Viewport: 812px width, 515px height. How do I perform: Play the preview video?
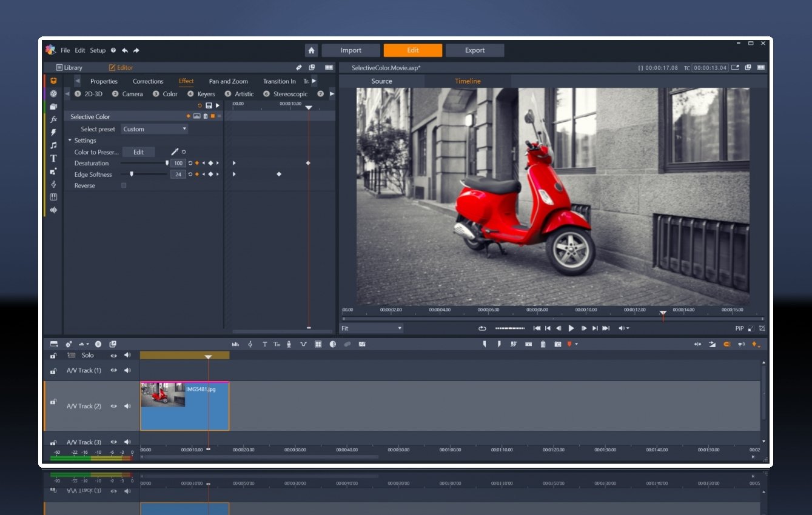click(571, 328)
